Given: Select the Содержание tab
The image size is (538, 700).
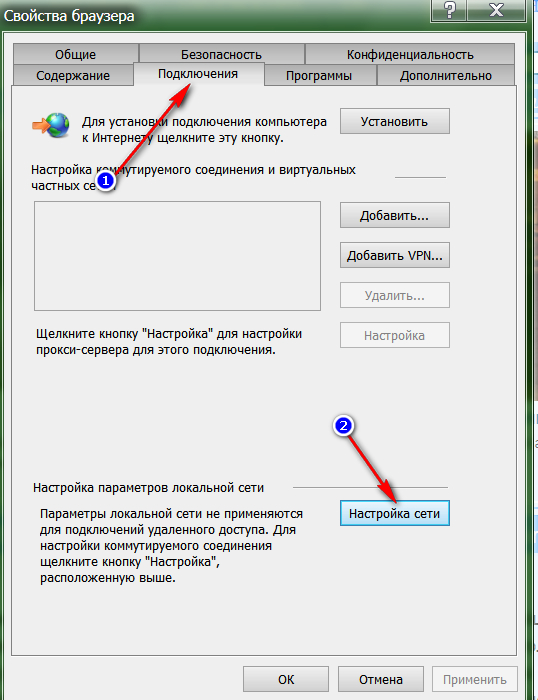Looking at the screenshot, I should (73, 75).
